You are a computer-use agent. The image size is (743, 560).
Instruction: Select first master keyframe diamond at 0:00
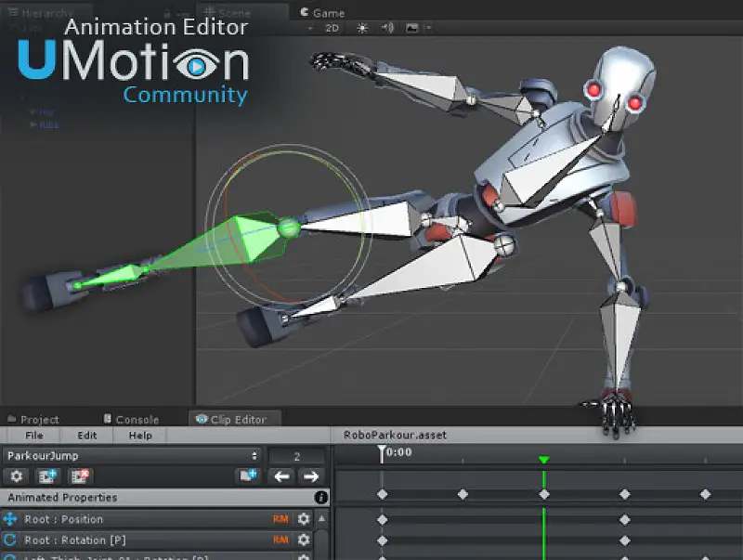click(383, 494)
